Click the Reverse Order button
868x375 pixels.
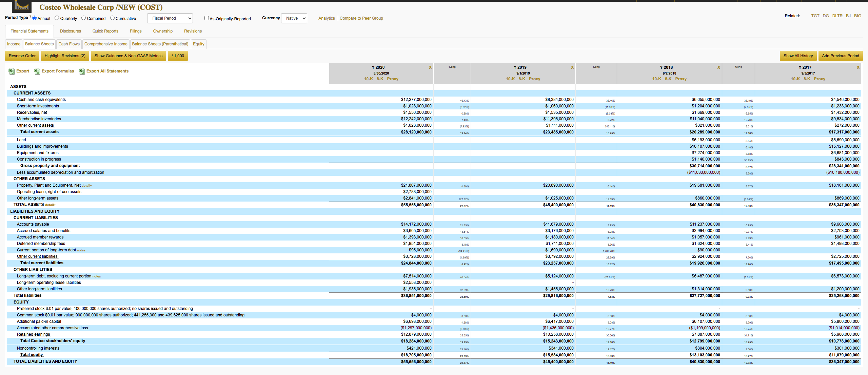22,56
